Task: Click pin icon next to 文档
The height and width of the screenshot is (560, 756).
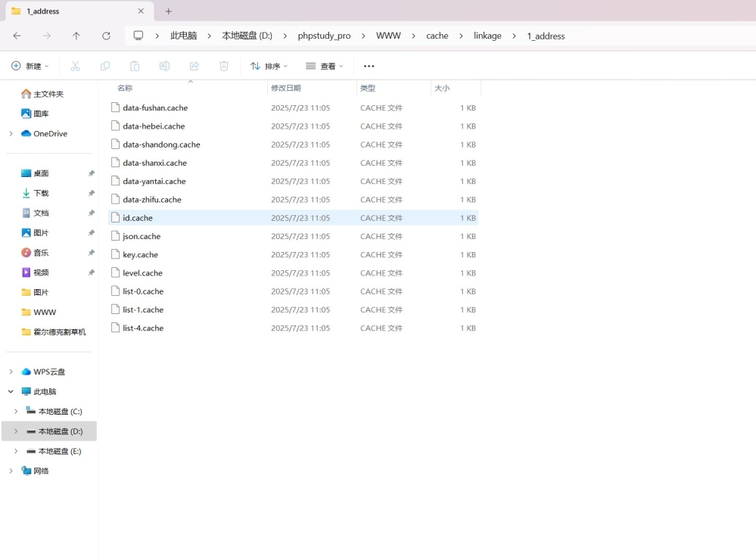Action: [91, 213]
